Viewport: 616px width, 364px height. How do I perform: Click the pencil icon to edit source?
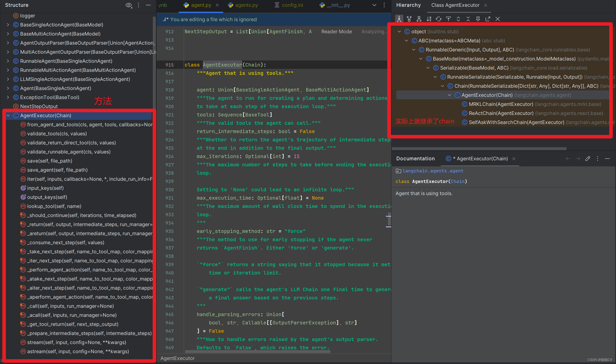point(588,159)
